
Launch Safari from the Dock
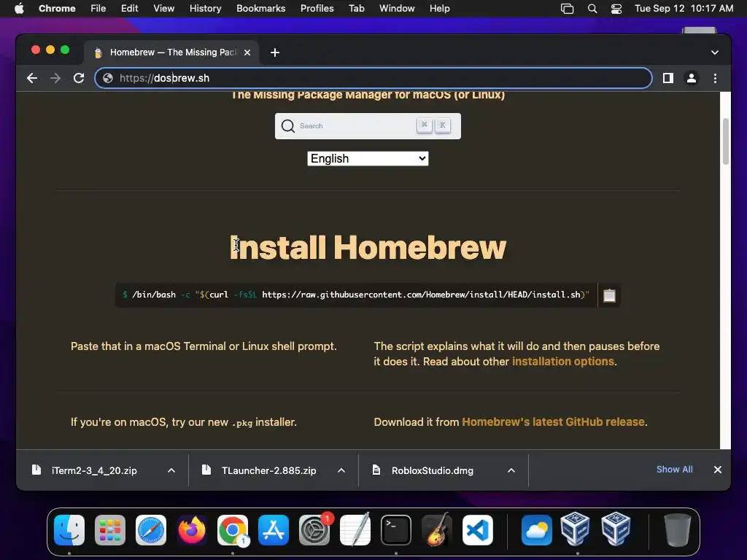[151, 530]
